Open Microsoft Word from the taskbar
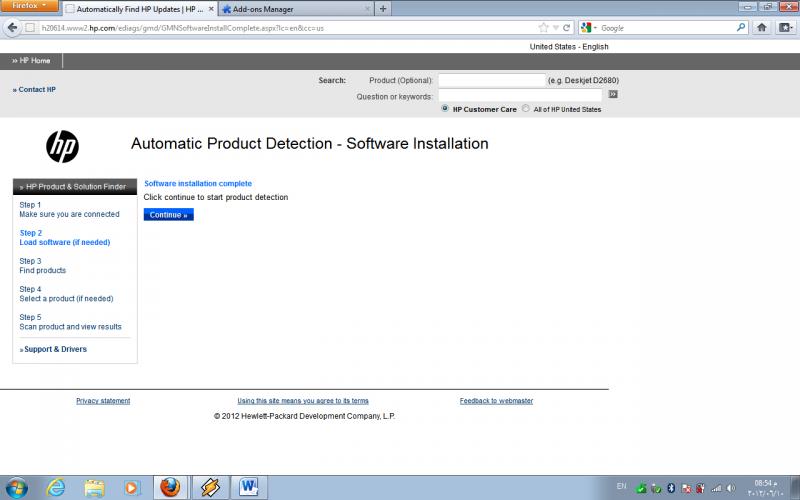Image resolution: width=800 pixels, height=500 pixels. coord(249,488)
